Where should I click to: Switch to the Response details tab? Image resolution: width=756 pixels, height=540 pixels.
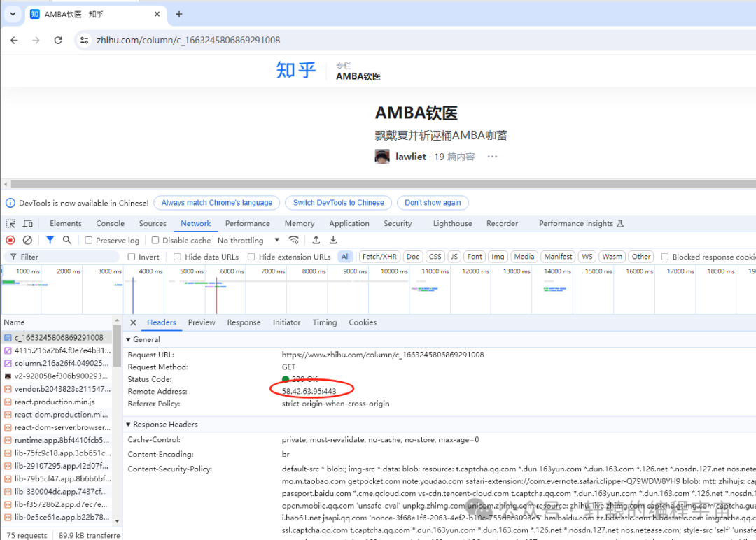244,322
